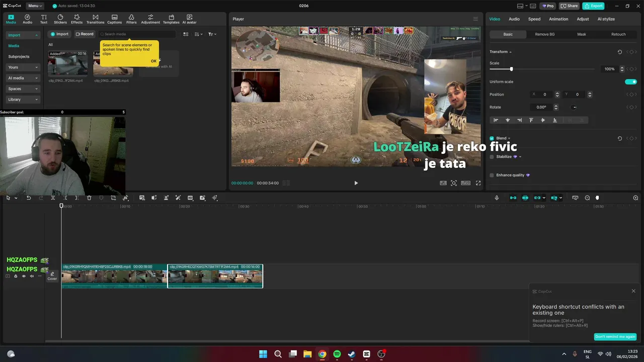
Task: Collapse the Import section
Action: [x=23, y=35]
